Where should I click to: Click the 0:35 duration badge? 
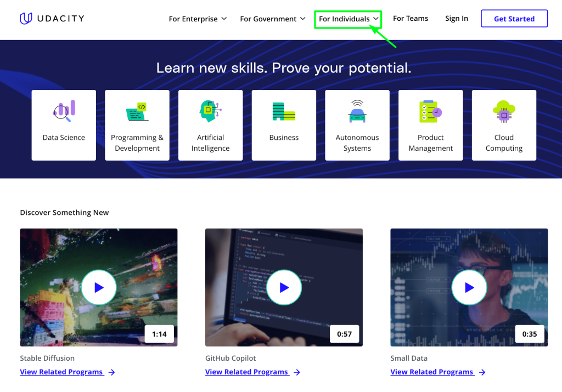[x=530, y=334]
